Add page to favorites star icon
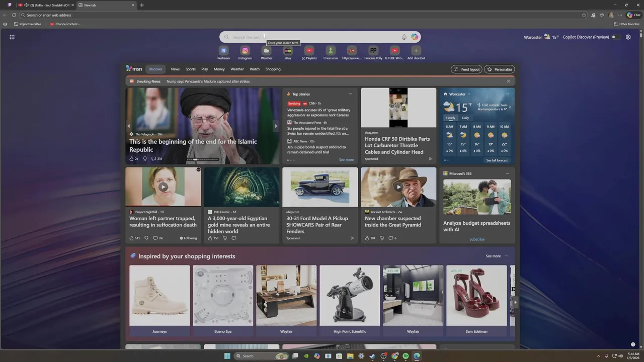 (584, 15)
